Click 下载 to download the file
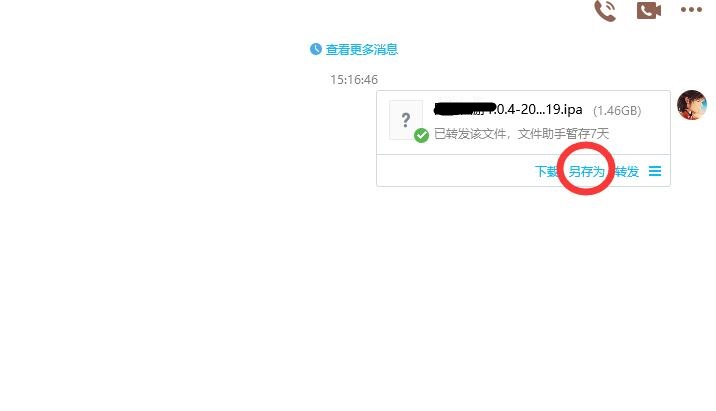 [x=547, y=172]
